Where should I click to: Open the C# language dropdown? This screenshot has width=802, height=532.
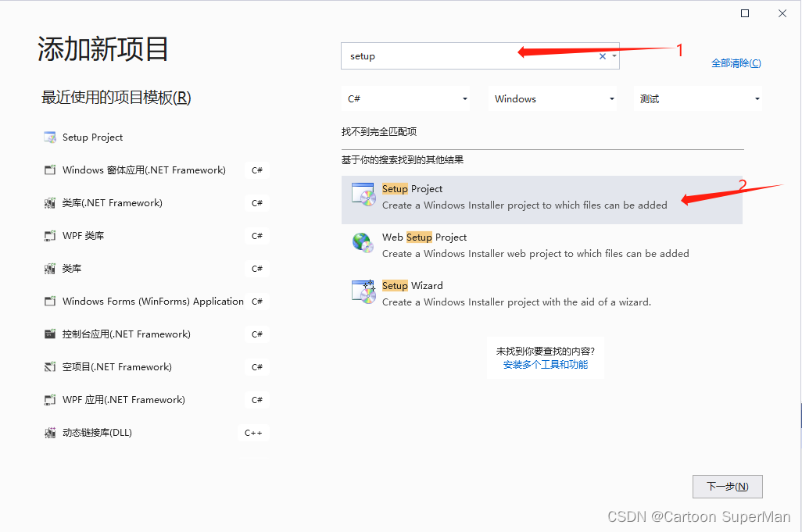(464, 98)
